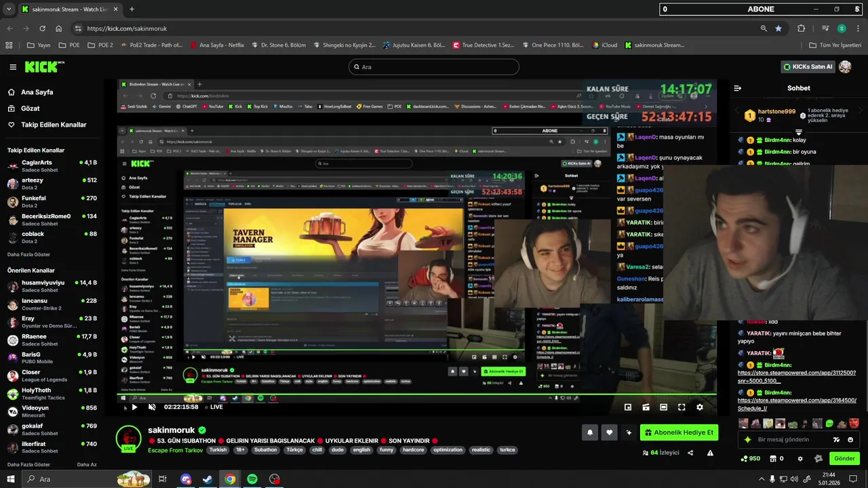
Task: Expand Daha Fazla Göster under recommended channels
Action: (x=28, y=464)
